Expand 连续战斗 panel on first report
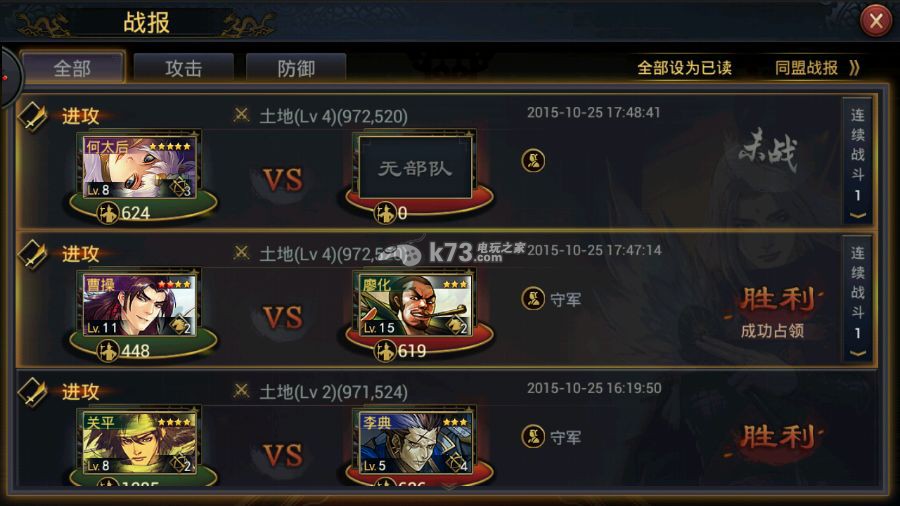The image size is (900, 506). pyautogui.click(x=858, y=161)
